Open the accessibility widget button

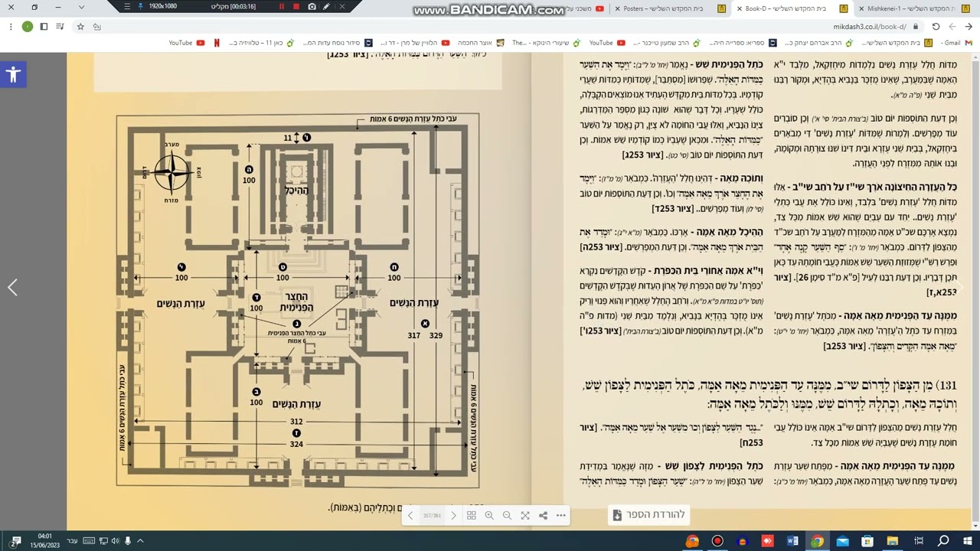[13, 74]
